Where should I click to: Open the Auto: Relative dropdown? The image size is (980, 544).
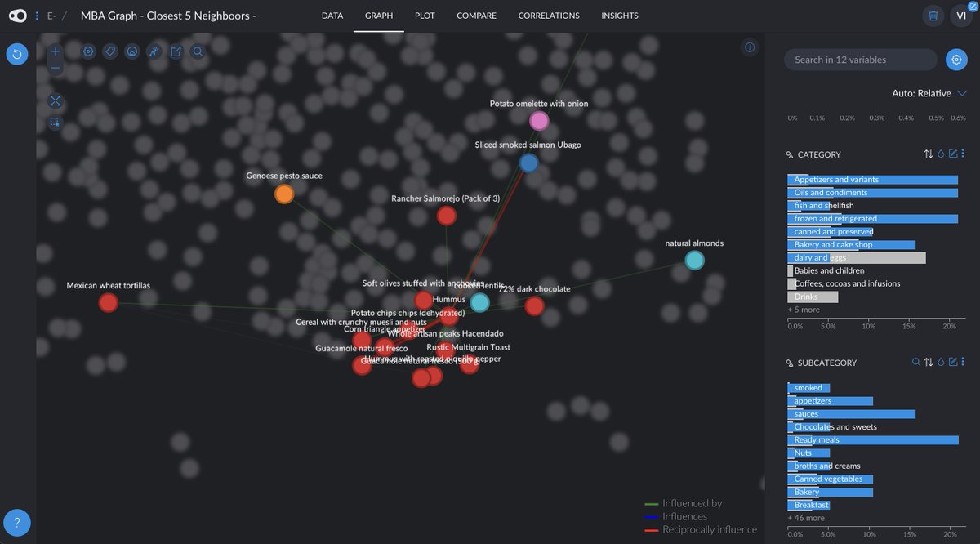[929, 93]
